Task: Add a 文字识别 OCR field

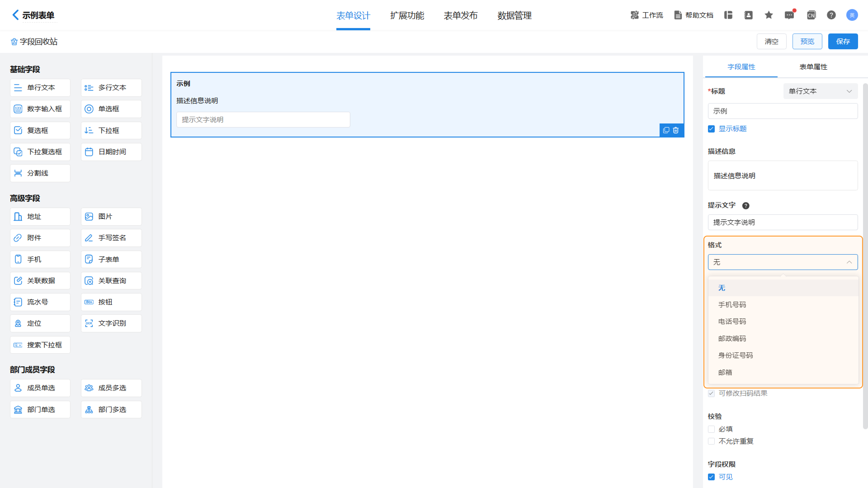Action: 111,324
